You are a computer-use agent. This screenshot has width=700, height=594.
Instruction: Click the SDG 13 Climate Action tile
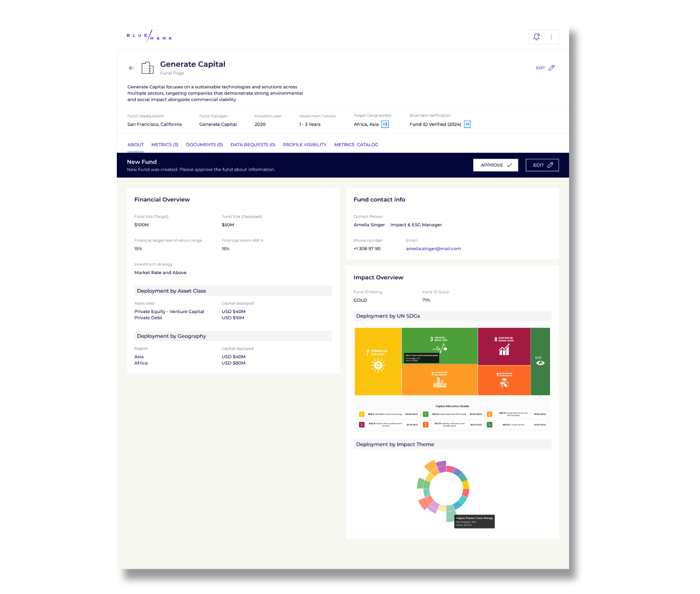pyautogui.click(x=540, y=361)
